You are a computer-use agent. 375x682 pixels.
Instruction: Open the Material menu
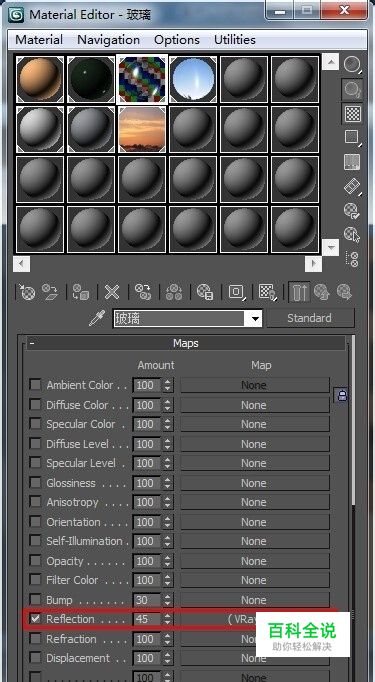39,40
